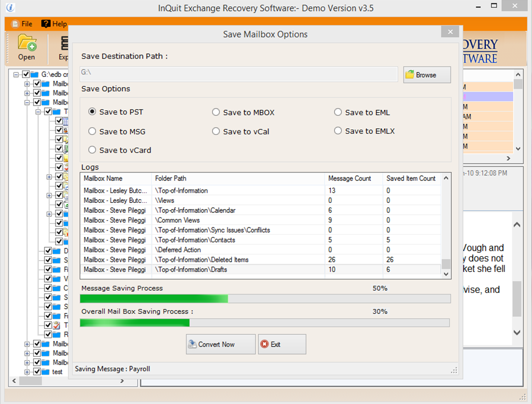This screenshot has height=404, width=532.
Task: Click the Browse folder icon
Action: point(409,74)
